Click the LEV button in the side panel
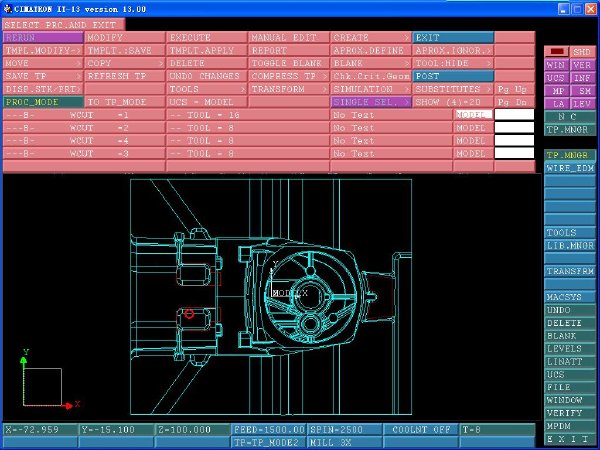Viewport: 600px width, 450px height. (x=582, y=104)
